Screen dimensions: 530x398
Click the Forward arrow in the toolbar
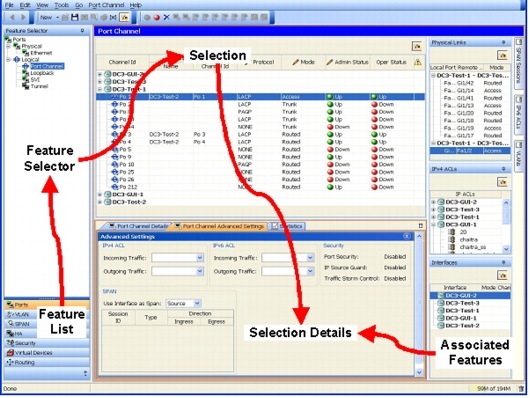point(23,17)
